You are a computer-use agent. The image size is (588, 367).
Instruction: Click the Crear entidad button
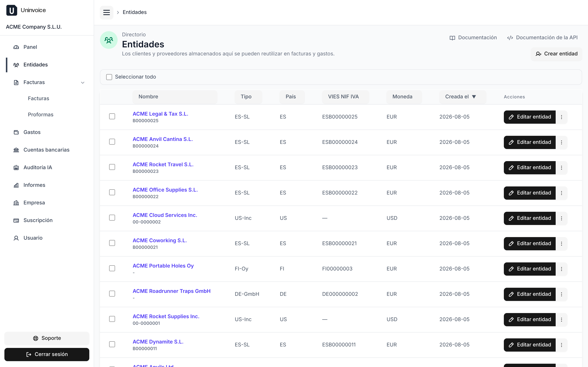point(556,54)
